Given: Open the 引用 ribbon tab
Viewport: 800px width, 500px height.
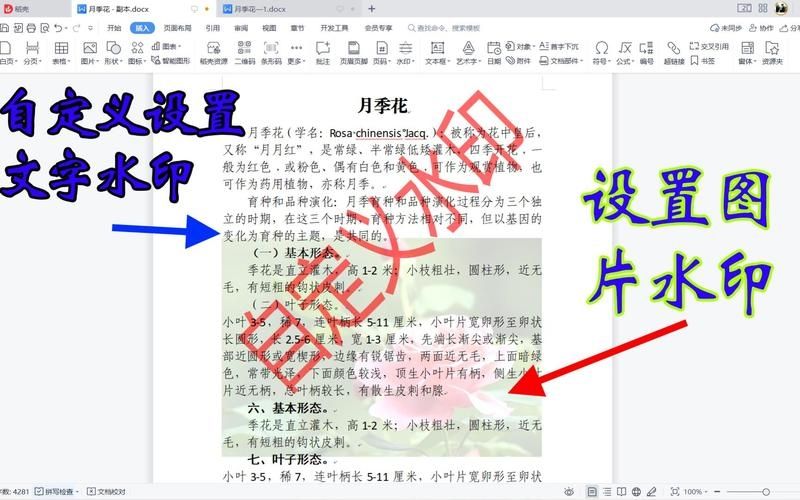Looking at the screenshot, I should click(x=213, y=28).
